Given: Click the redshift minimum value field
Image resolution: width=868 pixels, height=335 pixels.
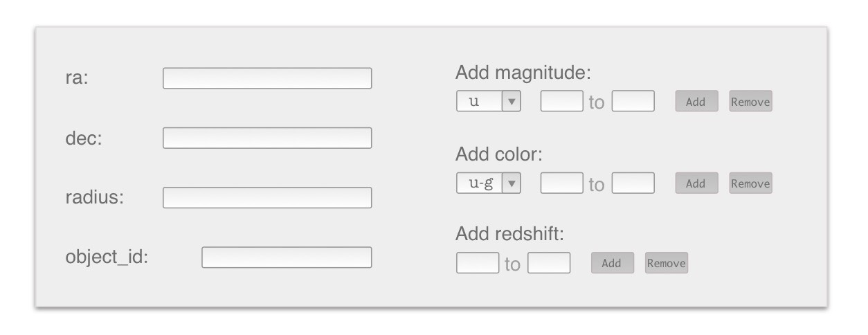Looking at the screenshot, I should 477,263.
